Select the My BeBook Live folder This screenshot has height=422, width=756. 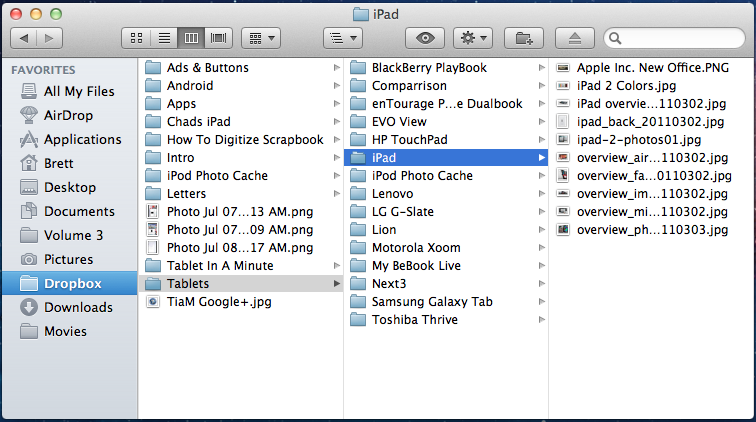446,265
